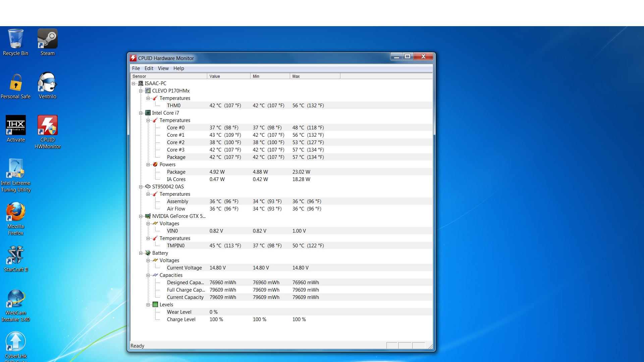Open the File menu
Screen dimensions: 644x362
click(136, 68)
